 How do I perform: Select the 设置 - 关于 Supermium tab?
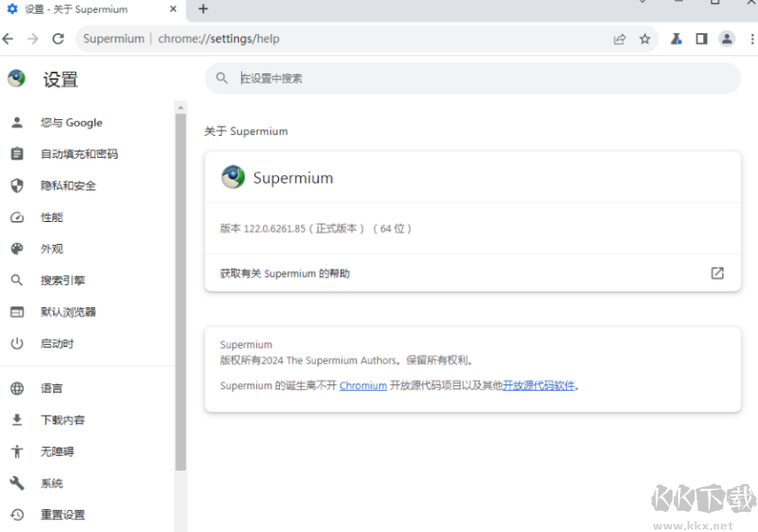[x=93, y=10]
